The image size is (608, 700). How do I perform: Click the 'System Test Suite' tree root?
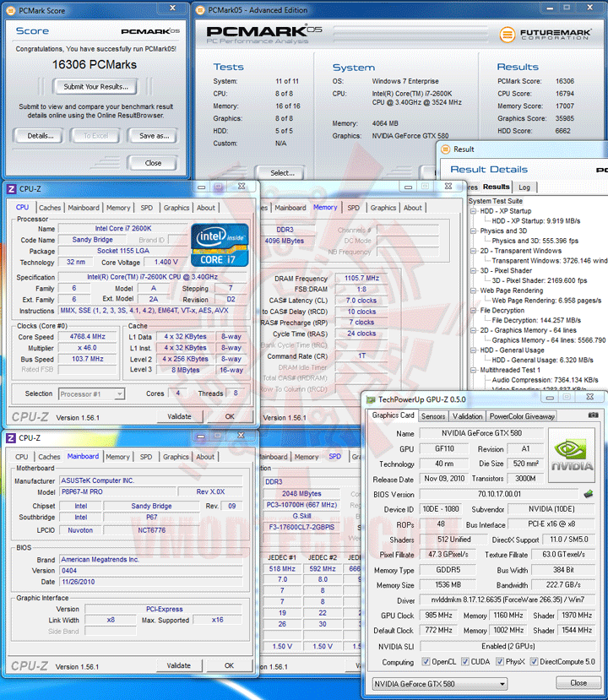(496, 201)
